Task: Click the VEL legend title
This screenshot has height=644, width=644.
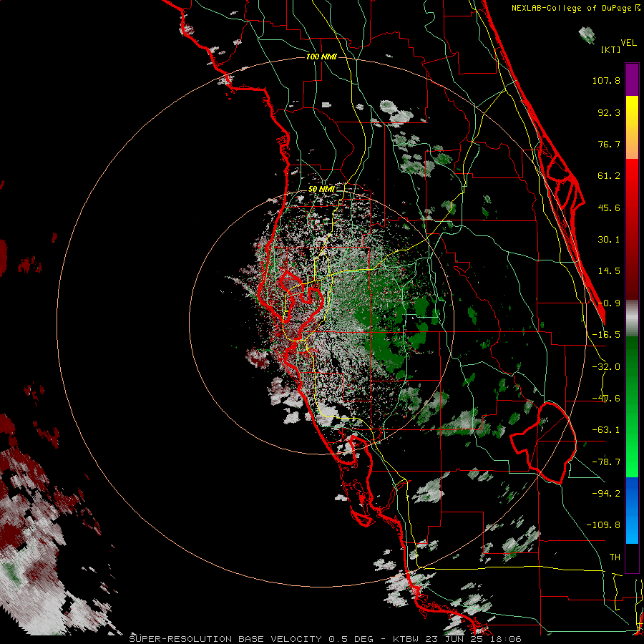Action: click(x=628, y=43)
